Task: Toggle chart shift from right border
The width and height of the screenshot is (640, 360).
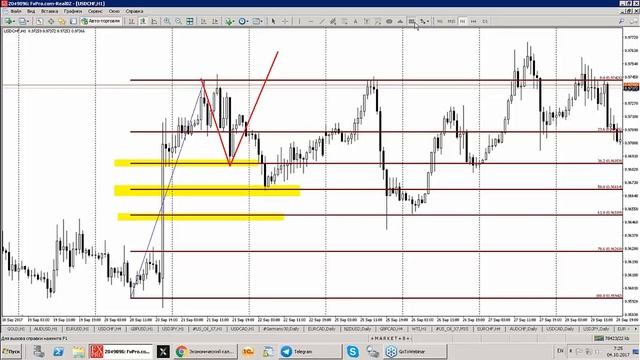Action: pos(215,21)
